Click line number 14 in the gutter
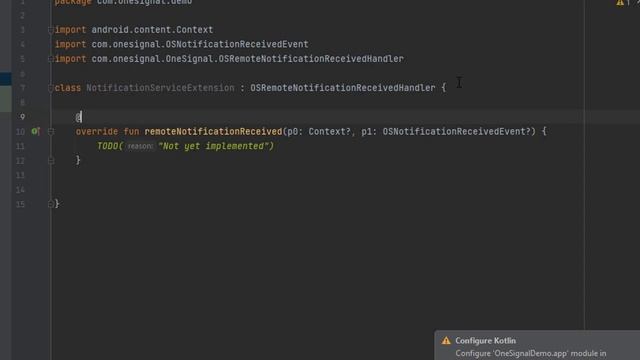The height and width of the screenshot is (360, 640). pos(20,189)
